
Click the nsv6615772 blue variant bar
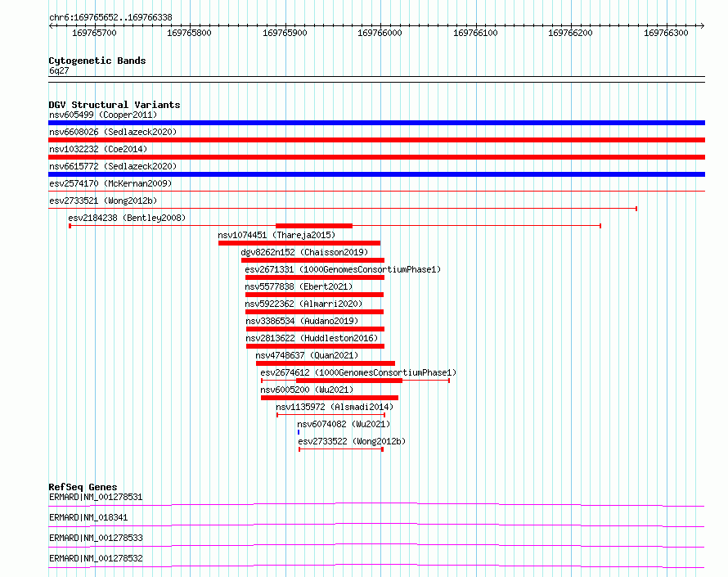click(376, 174)
